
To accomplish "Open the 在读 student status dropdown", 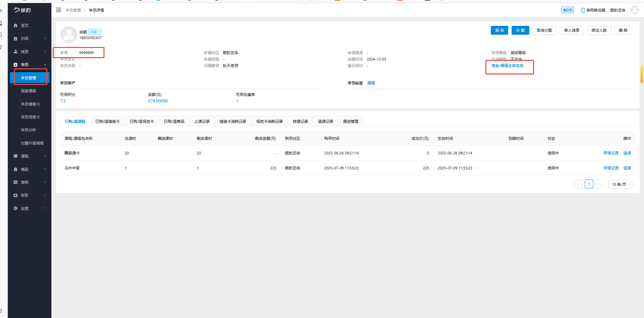I will [95, 32].
